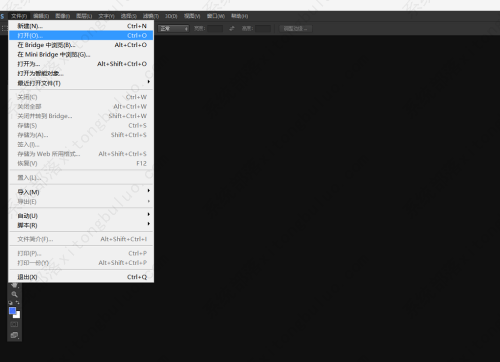
Task: Select the Zoom tool in the toolbox
Action: tap(14, 294)
